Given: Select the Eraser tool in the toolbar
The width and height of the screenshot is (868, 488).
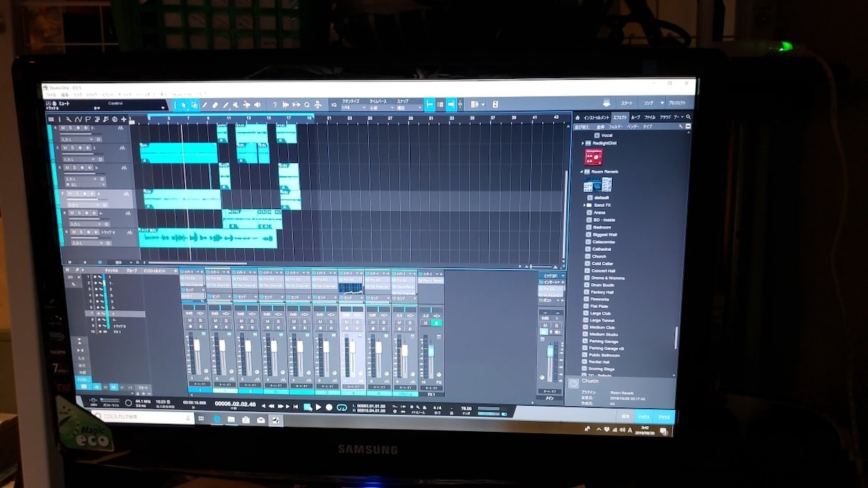Looking at the screenshot, I should (x=215, y=105).
